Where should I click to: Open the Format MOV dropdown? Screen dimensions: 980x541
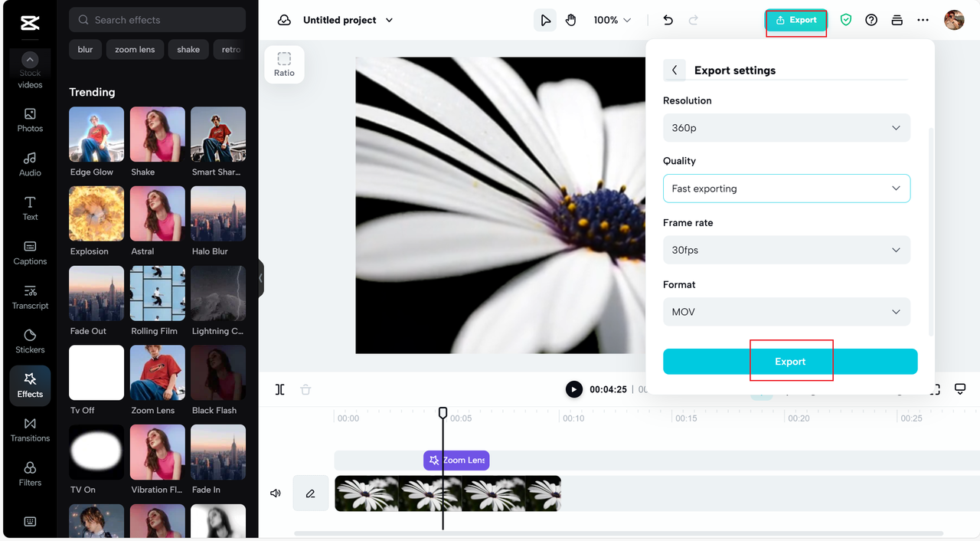[x=786, y=312]
